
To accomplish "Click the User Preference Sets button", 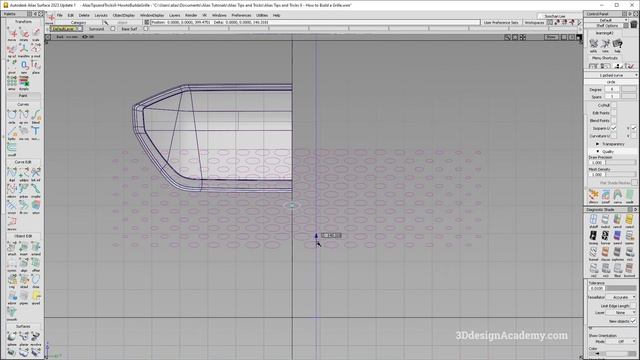I will pos(501,23).
